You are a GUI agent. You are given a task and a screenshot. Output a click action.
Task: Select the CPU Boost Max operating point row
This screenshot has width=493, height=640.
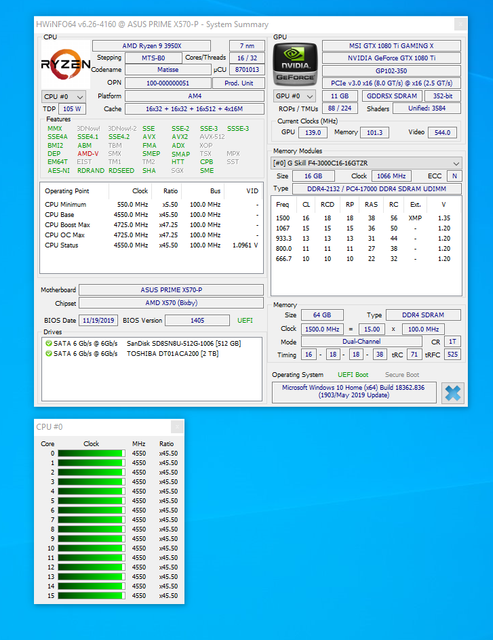click(x=151, y=224)
